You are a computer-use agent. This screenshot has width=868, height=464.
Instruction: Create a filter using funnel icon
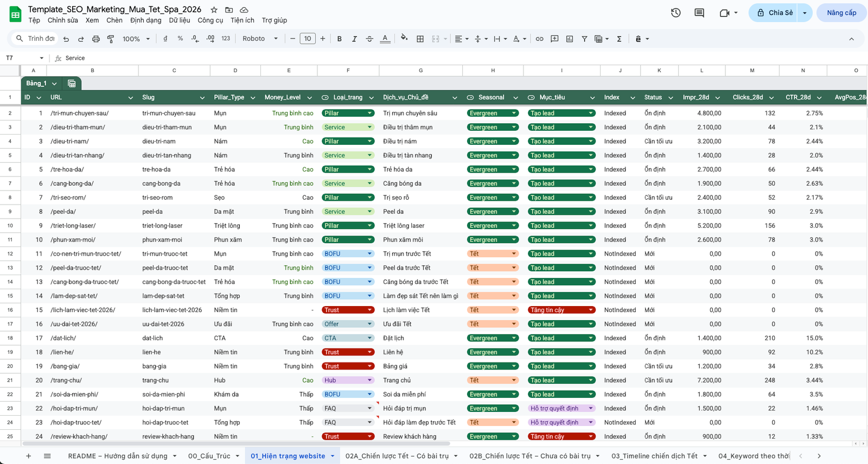point(584,39)
